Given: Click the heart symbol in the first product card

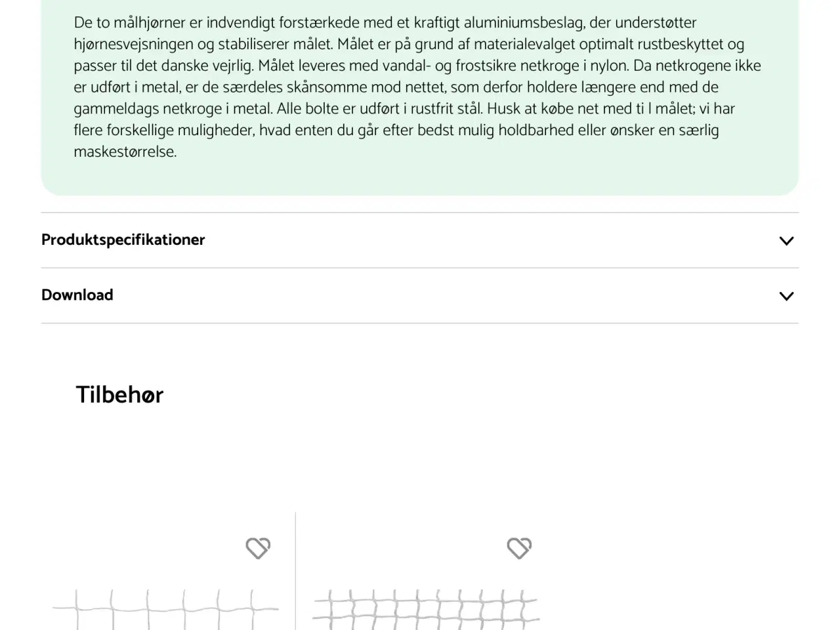Looking at the screenshot, I should pos(258,548).
